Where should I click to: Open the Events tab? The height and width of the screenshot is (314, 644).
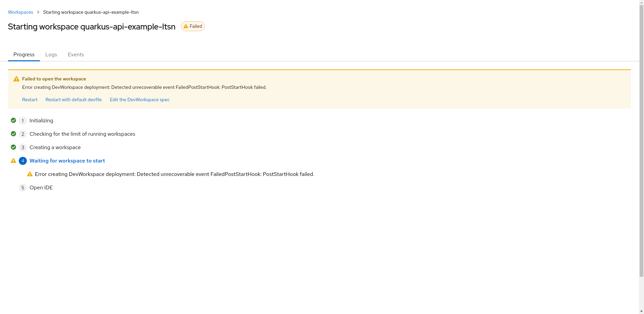[x=76, y=55]
